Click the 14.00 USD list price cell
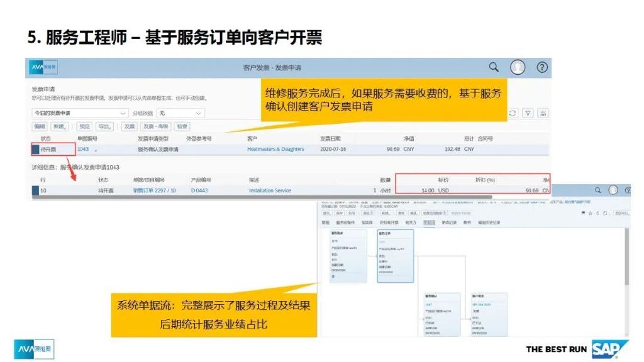 pyautogui.click(x=435, y=190)
